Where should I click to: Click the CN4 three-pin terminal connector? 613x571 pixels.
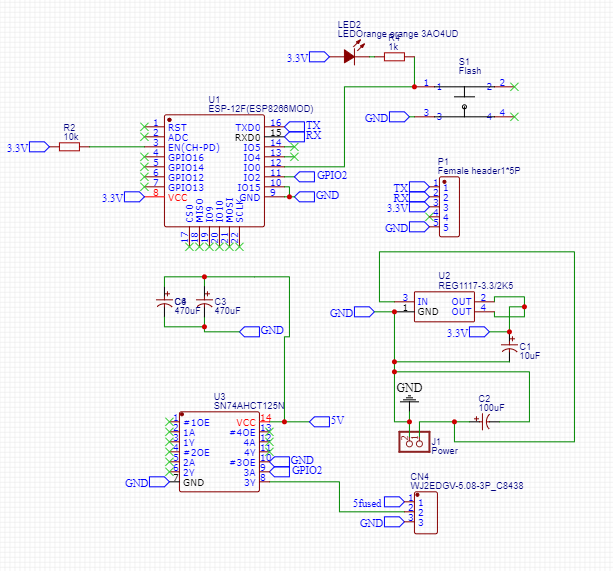(x=421, y=512)
